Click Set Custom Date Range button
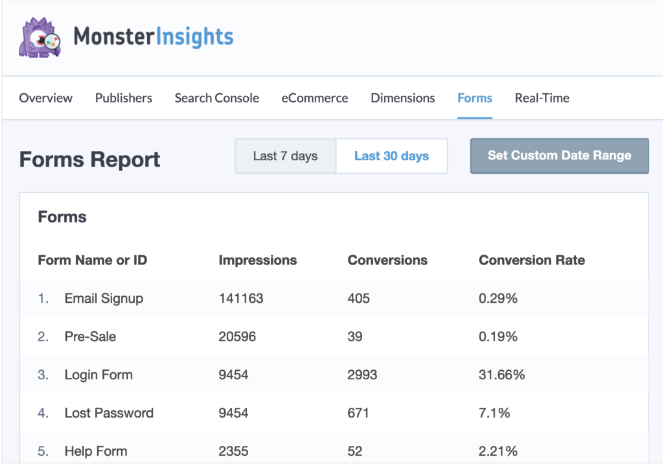The height and width of the screenshot is (464, 663). point(559,156)
